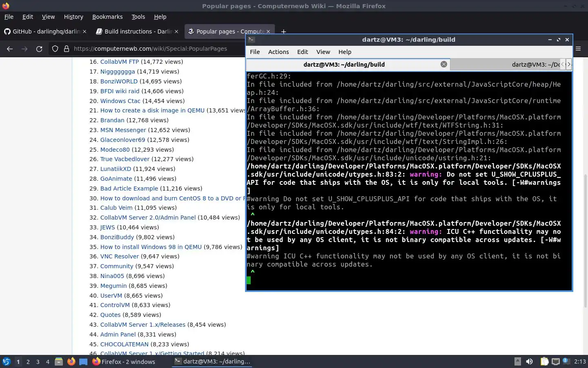The height and width of the screenshot is (368, 588).
Task: Open CHOCOLATEMAN wiki link
Action: coord(125,344)
